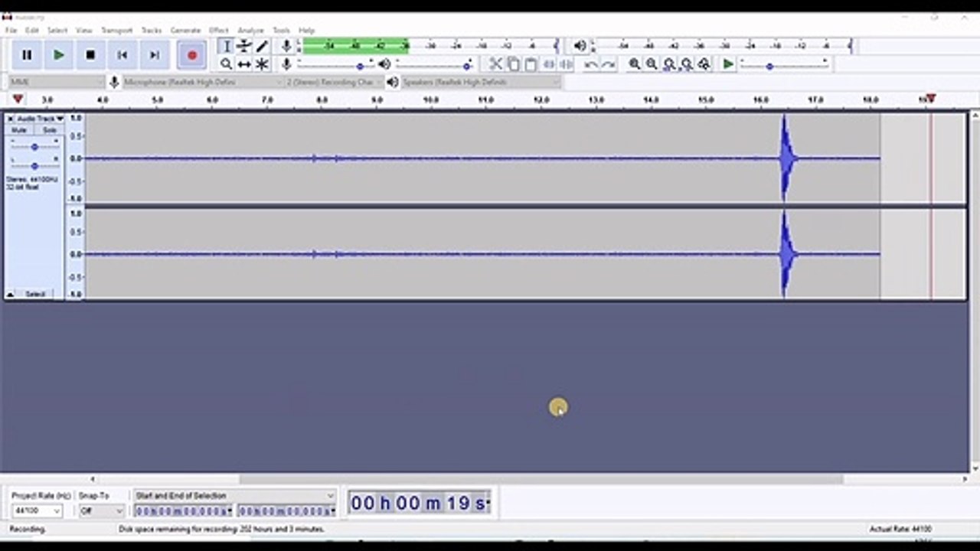Open the Transport menu
The height and width of the screenshot is (551, 980).
click(116, 30)
